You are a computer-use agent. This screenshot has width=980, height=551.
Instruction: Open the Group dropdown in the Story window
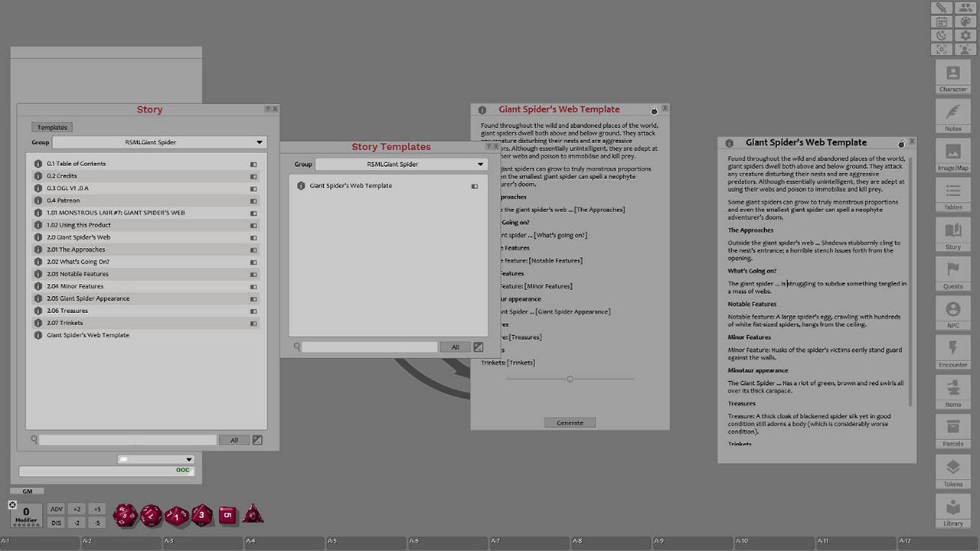click(158, 142)
